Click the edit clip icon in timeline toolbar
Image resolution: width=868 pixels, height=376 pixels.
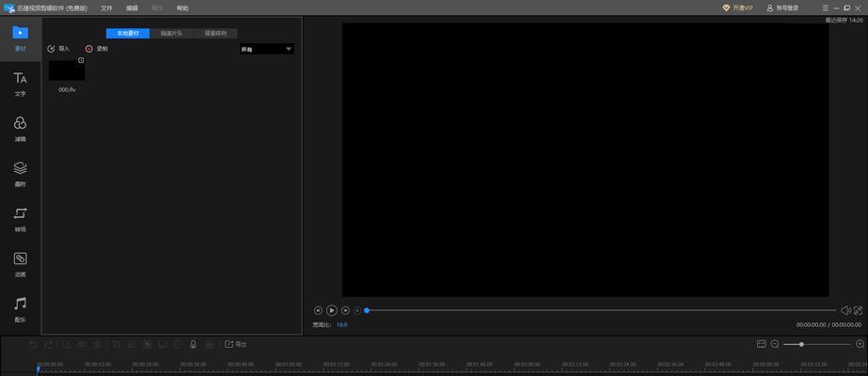pos(66,344)
